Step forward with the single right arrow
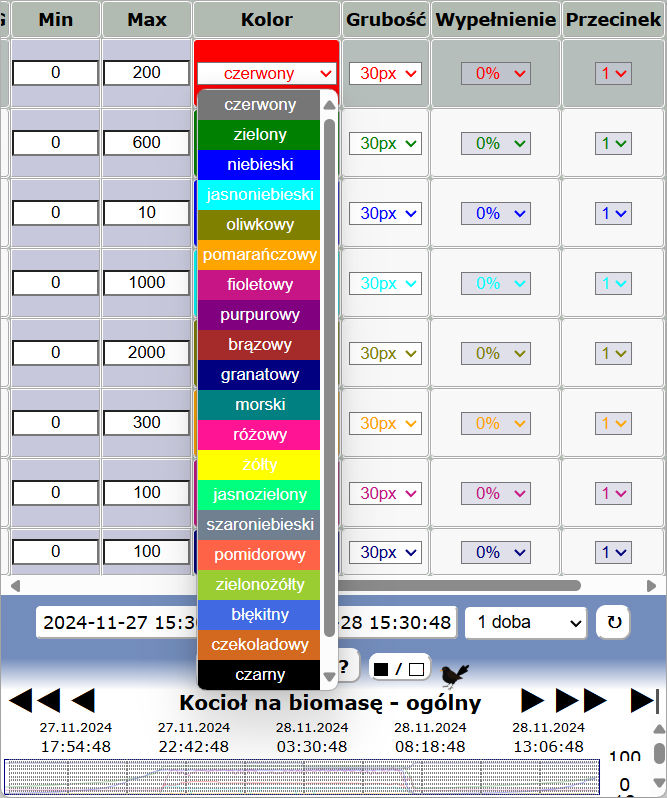667x798 pixels. click(x=533, y=701)
